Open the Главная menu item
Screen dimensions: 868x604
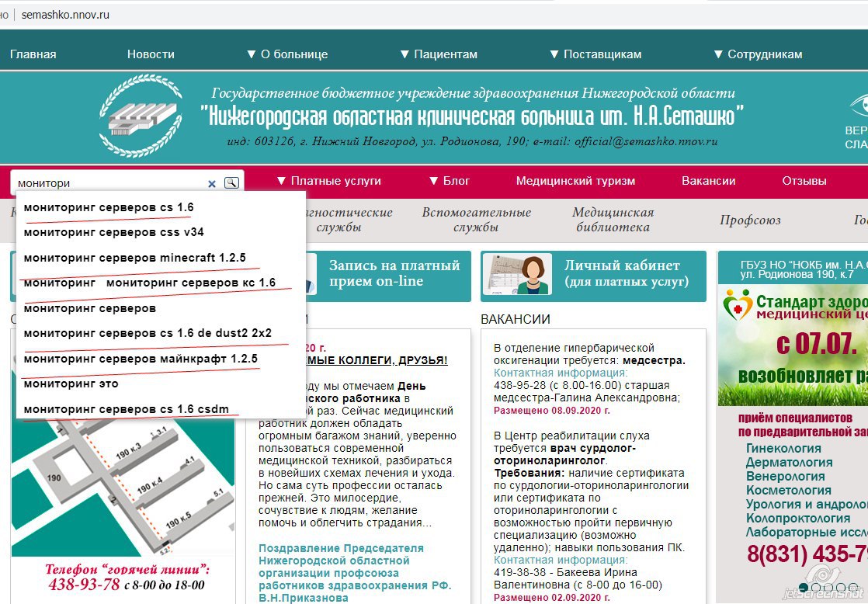tap(33, 54)
